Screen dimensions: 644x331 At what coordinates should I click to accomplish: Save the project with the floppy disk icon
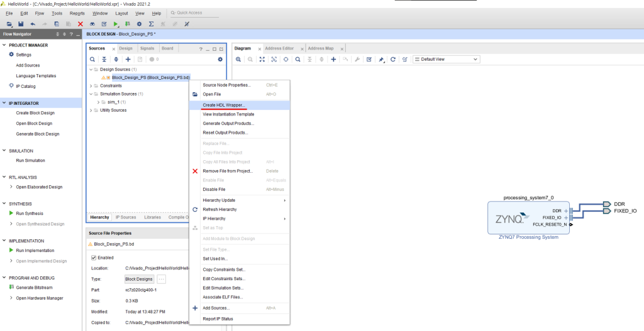[21, 24]
